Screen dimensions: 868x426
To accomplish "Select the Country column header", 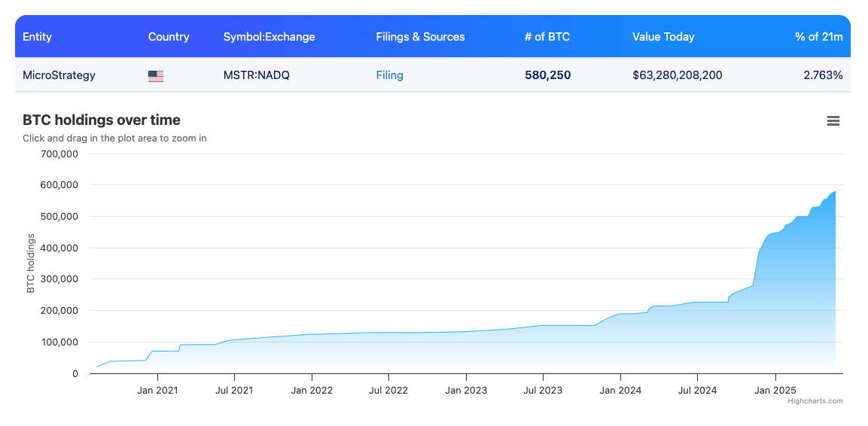I will tap(169, 37).
